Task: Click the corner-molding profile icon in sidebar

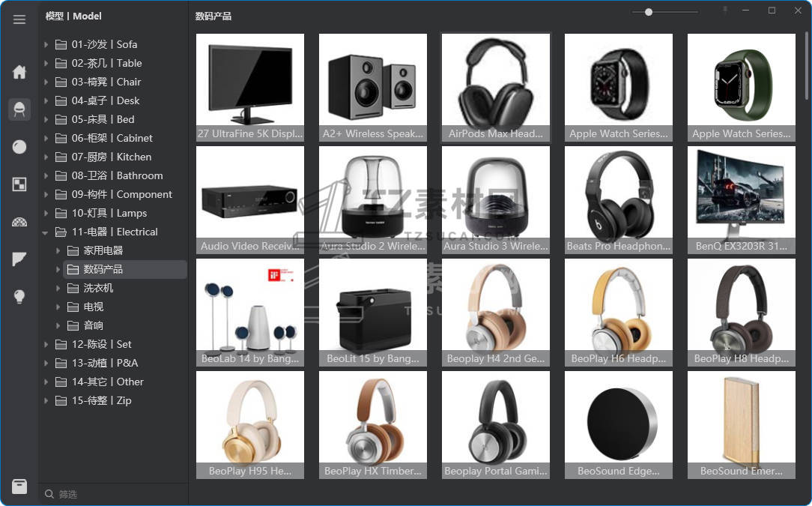Action: click(x=19, y=259)
